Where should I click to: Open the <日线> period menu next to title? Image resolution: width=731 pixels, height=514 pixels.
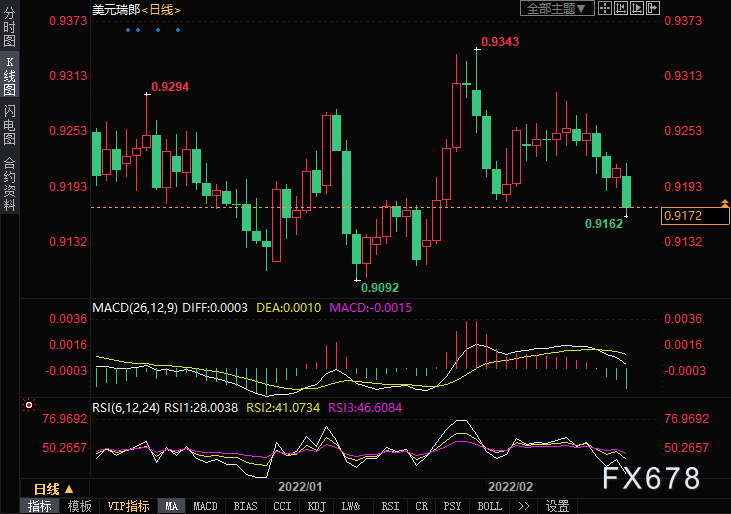pyautogui.click(x=161, y=9)
